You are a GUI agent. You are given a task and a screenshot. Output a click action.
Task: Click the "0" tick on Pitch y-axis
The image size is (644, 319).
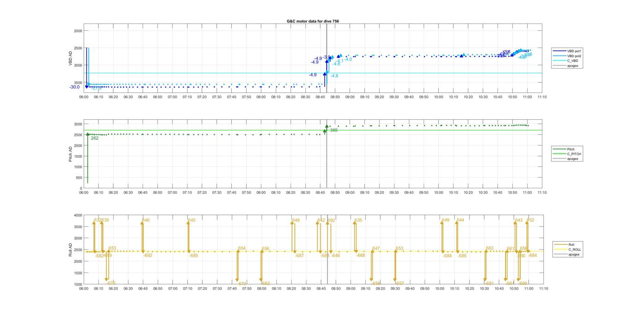tap(81, 188)
